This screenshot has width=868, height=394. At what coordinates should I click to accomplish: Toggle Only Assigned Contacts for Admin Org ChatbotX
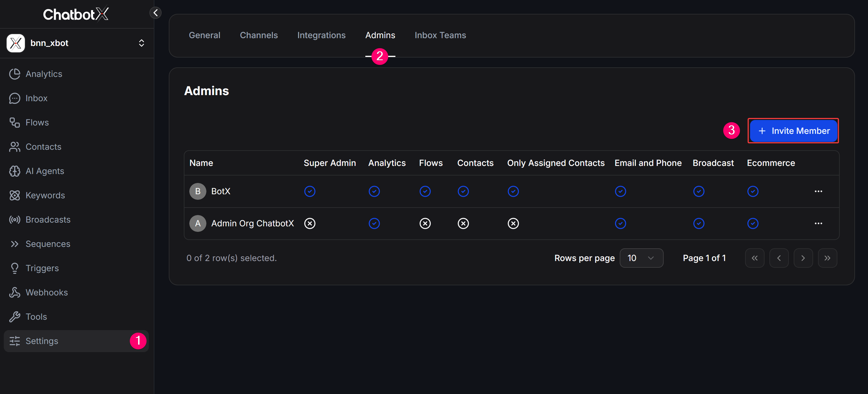(x=513, y=223)
